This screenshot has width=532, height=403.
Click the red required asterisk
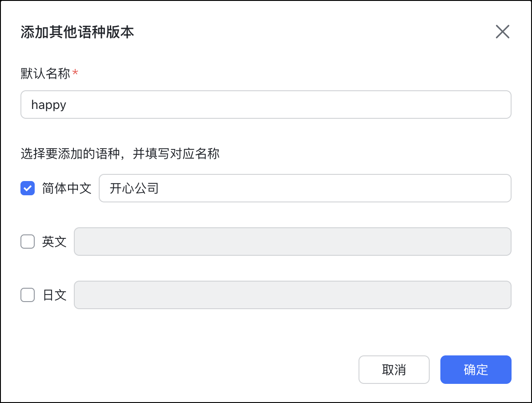[75, 73]
